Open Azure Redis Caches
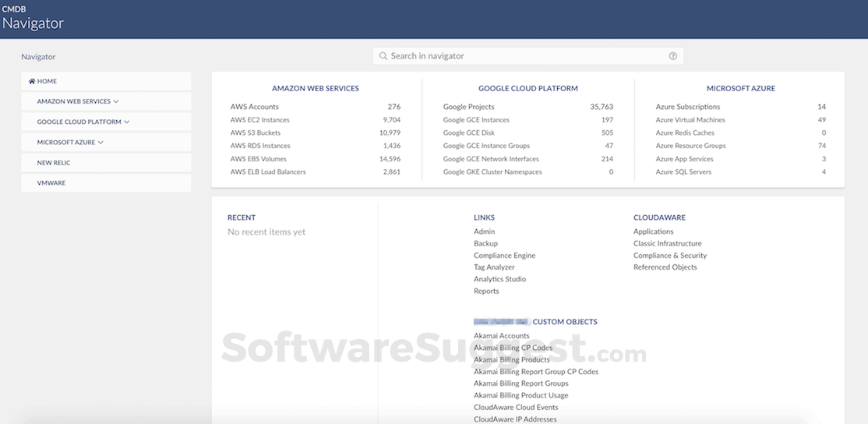Screen dimensions: 868x424 [x=685, y=132]
